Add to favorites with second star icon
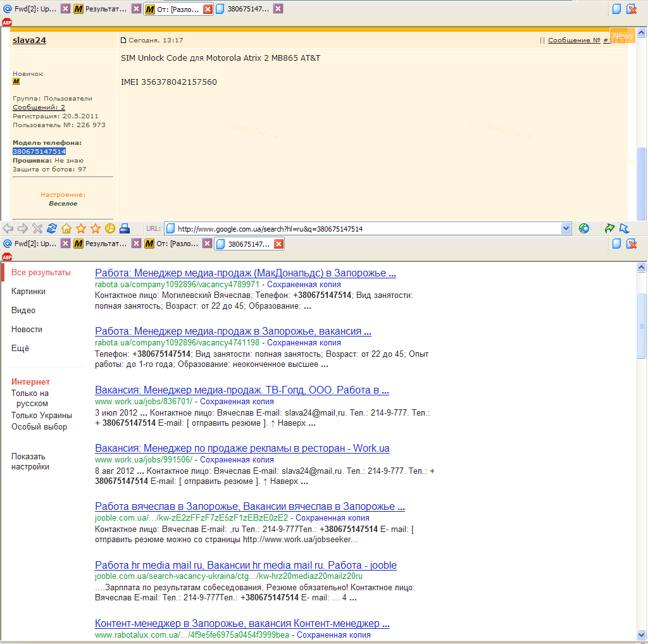Screen dimensions: 648x644 tap(96, 228)
